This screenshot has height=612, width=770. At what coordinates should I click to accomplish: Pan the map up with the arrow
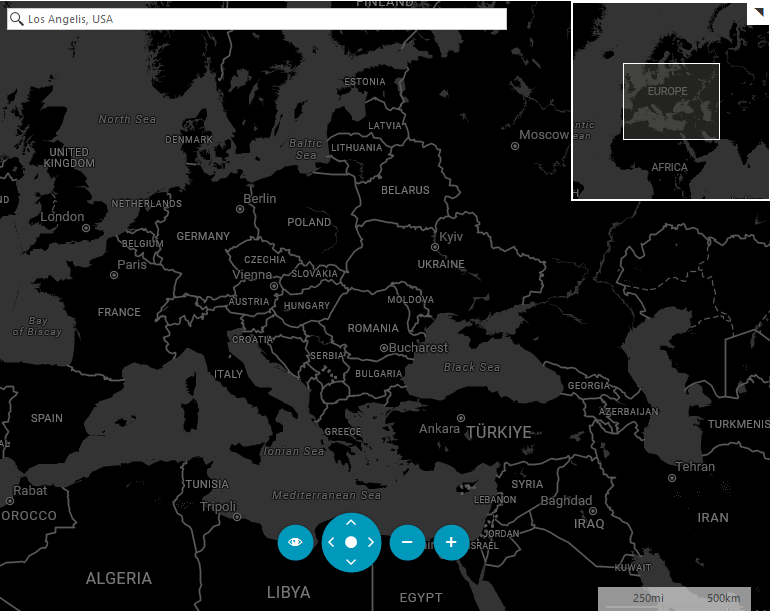click(351, 522)
